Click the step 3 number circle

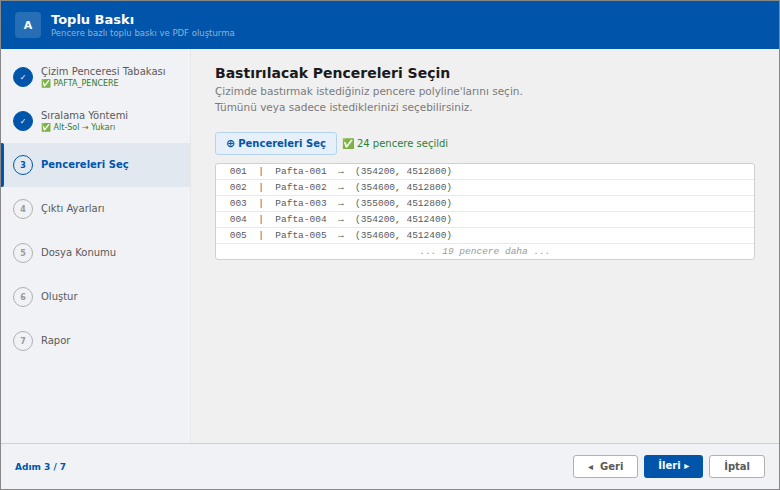point(23,165)
